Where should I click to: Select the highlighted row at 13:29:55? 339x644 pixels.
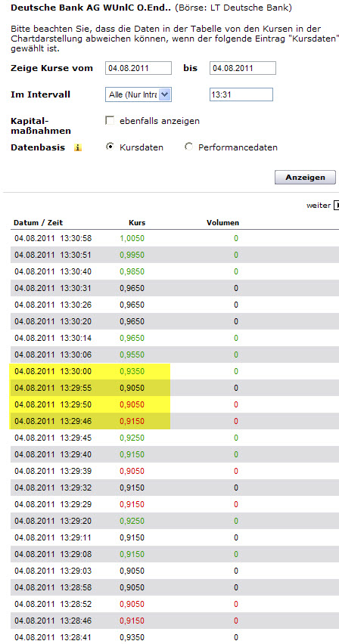(175, 388)
